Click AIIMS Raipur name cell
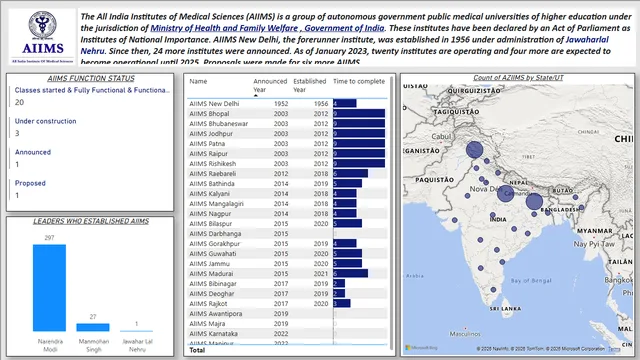This screenshot has width=640, height=360. click(208, 154)
